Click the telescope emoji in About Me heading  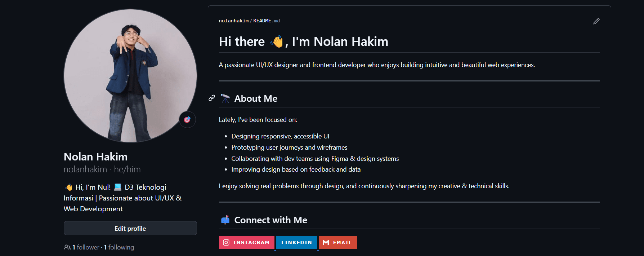(x=225, y=98)
